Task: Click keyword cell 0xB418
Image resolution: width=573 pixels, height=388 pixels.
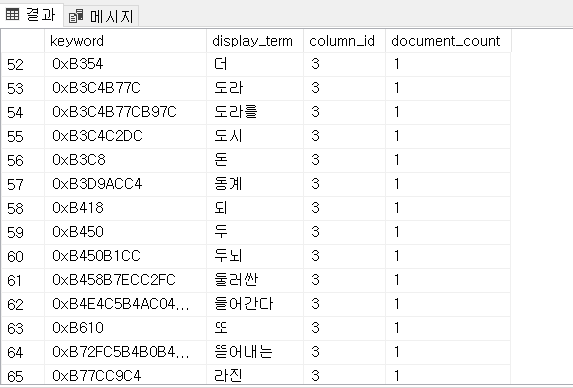Action: (x=125, y=208)
